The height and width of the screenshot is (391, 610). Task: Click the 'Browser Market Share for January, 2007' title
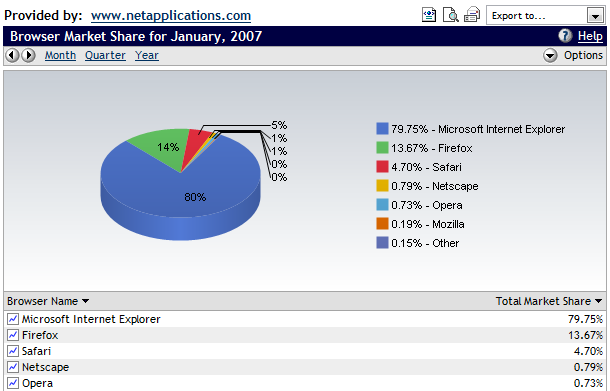(x=136, y=36)
